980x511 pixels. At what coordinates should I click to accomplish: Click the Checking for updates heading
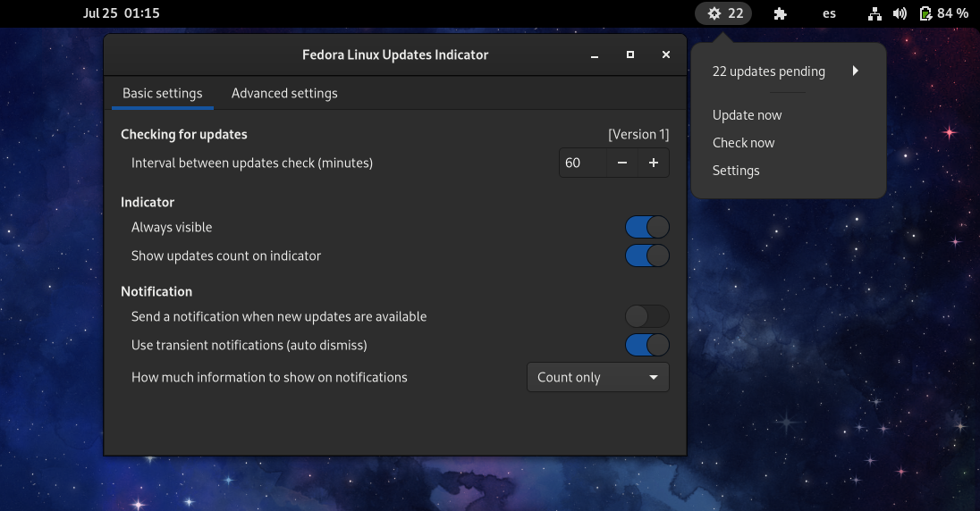184,134
